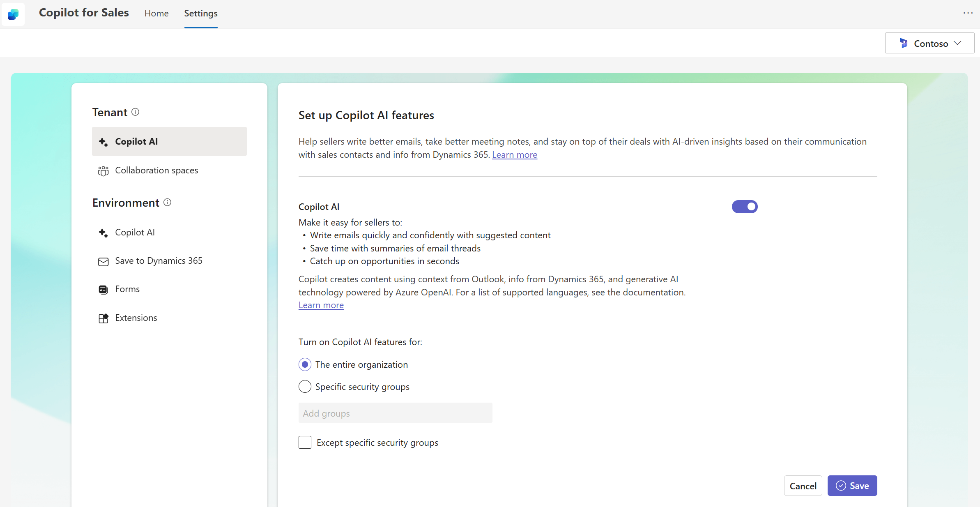Click the Copilot AI icon in sidebar
The image size is (980, 507).
coord(103,142)
